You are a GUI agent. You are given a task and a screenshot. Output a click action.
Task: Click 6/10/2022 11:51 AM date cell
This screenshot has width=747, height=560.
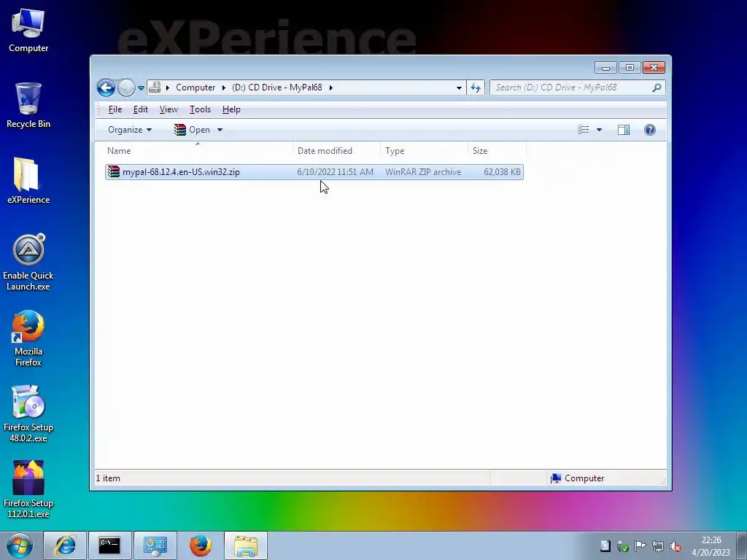tap(336, 172)
